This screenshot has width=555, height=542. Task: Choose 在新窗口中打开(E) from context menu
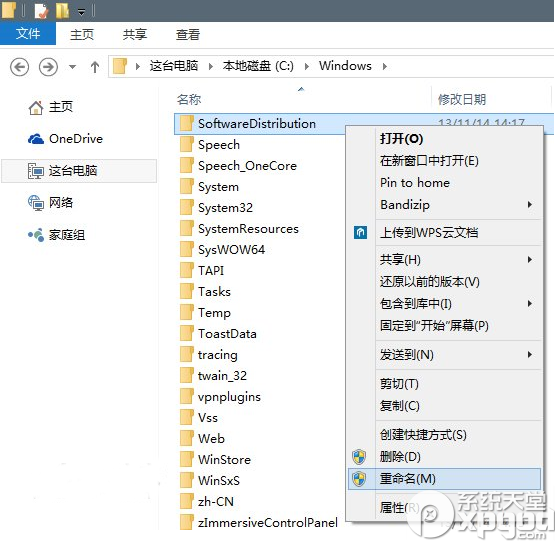pos(445,161)
